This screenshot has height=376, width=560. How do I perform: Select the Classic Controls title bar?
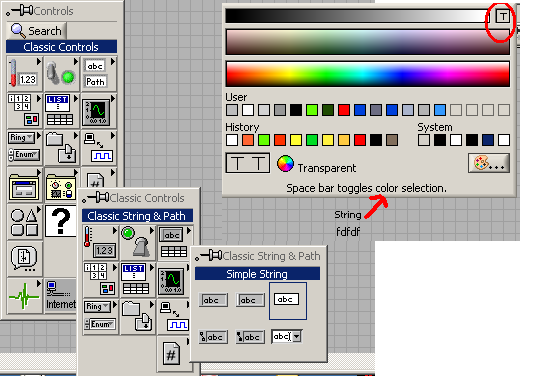[x=61, y=47]
